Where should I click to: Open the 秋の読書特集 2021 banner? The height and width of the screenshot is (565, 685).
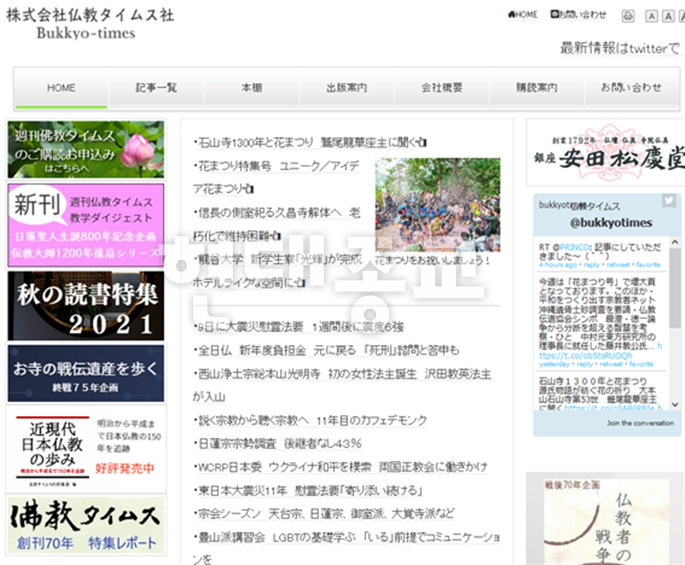coord(86,306)
